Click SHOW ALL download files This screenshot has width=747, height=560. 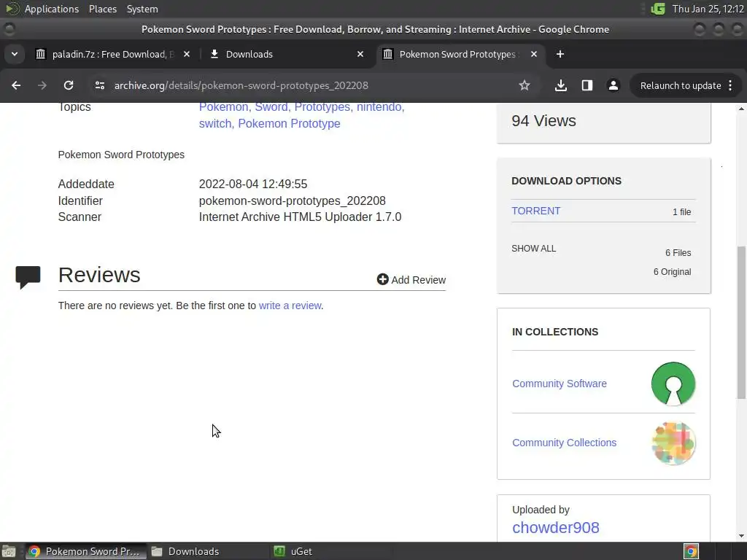click(533, 249)
